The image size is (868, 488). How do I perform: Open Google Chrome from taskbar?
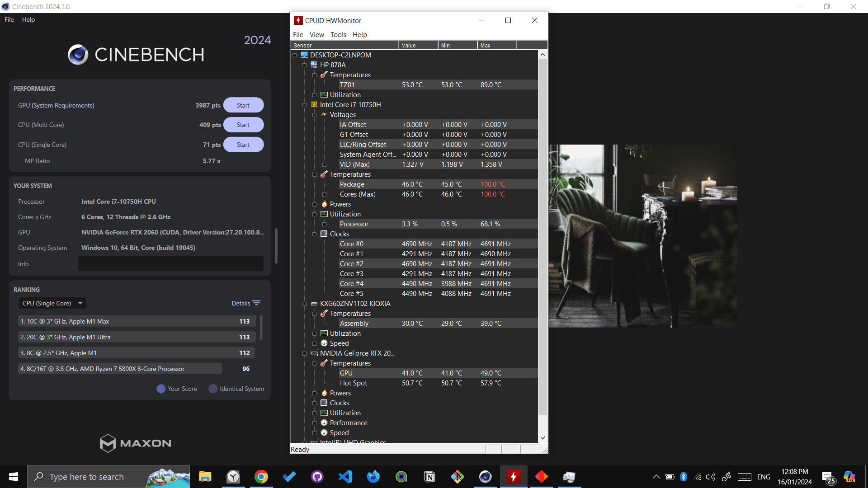coord(261,477)
